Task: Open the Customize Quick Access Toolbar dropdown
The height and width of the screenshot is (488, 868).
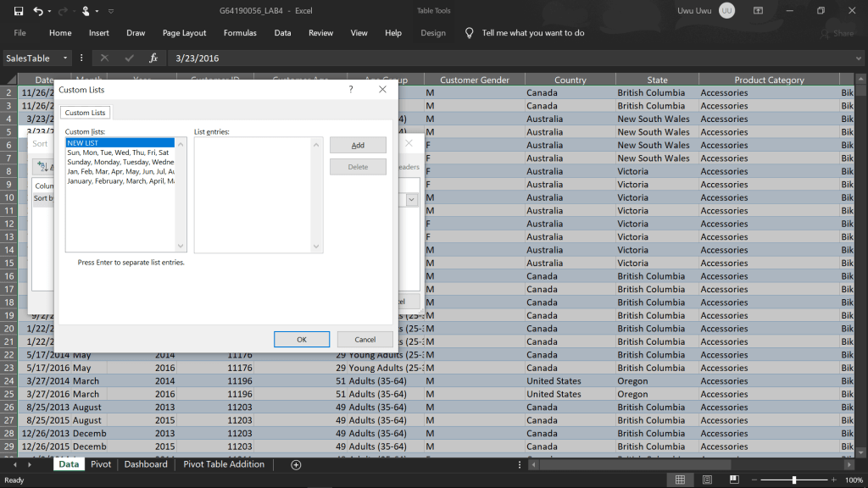Action: click(x=111, y=11)
